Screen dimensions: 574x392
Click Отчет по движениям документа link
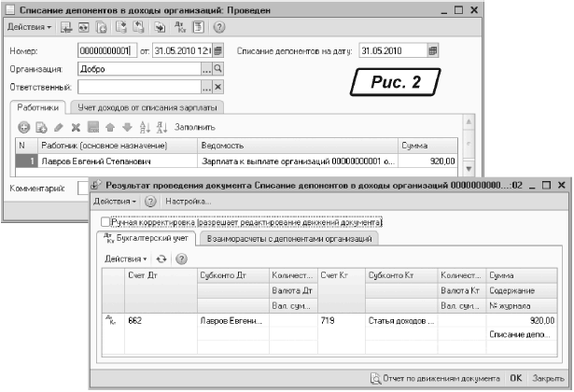[437, 379]
